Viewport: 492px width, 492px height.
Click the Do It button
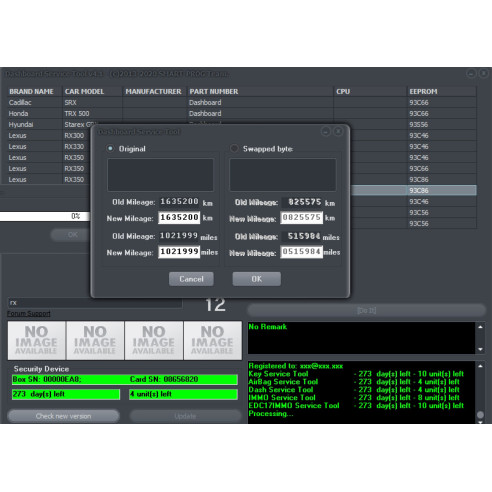(x=366, y=310)
